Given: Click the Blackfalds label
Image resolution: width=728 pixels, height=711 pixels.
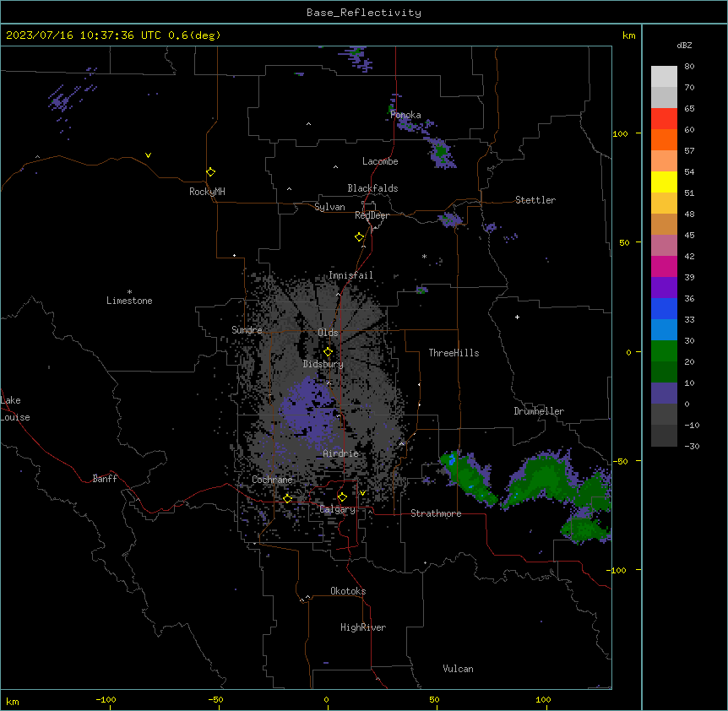Looking at the screenshot, I should coord(372,188).
